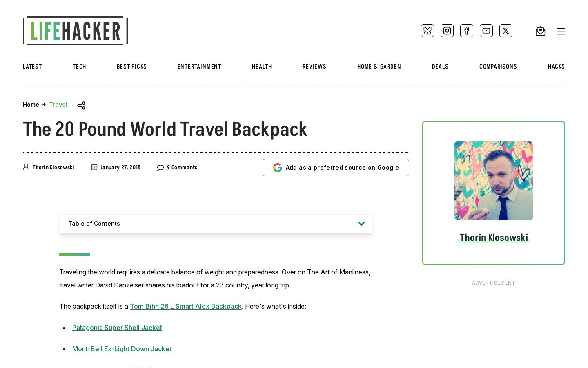This screenshot has height=368, width=588.
Task: Open the YouTube social icon
Action: pyautogui.click(x=486, y=31)
